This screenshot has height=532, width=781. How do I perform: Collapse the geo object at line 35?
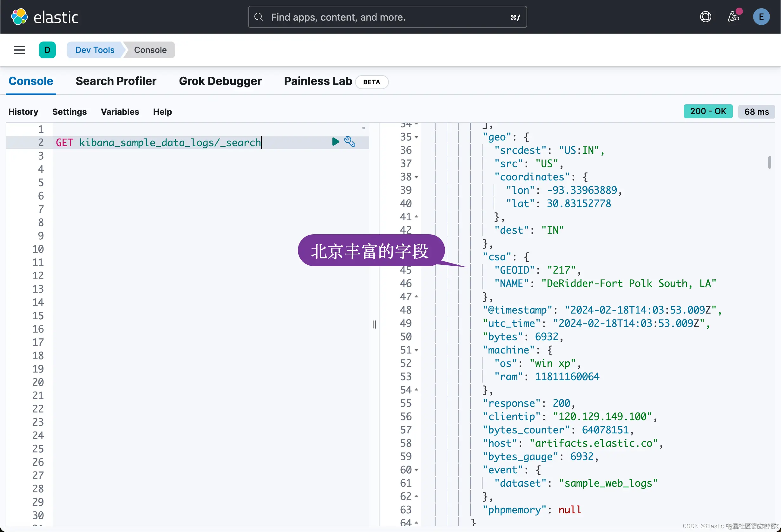tap(417, 137)
